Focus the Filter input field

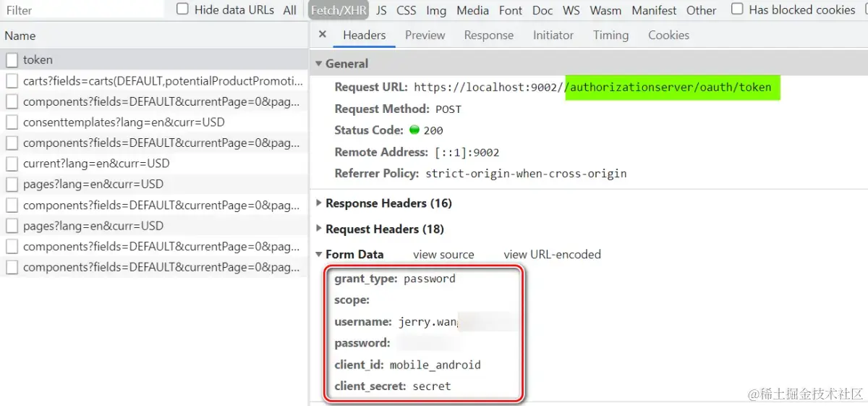coord(83,10)
